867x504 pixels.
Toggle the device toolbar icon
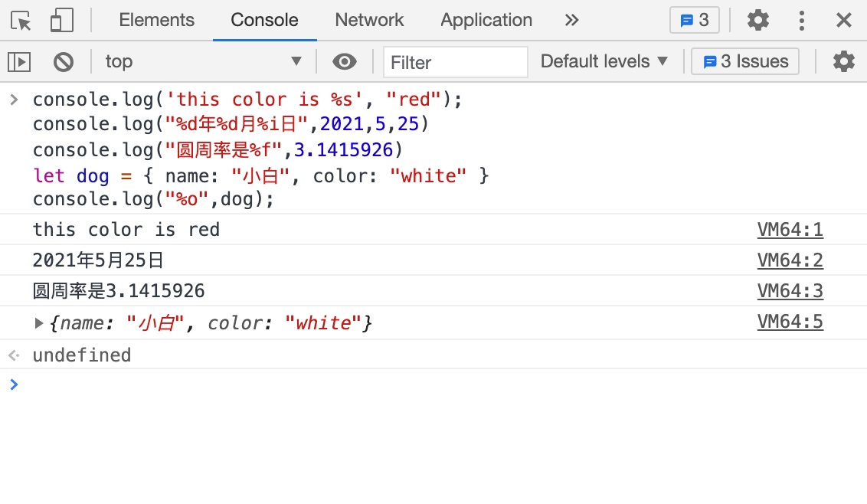[61, 21]
